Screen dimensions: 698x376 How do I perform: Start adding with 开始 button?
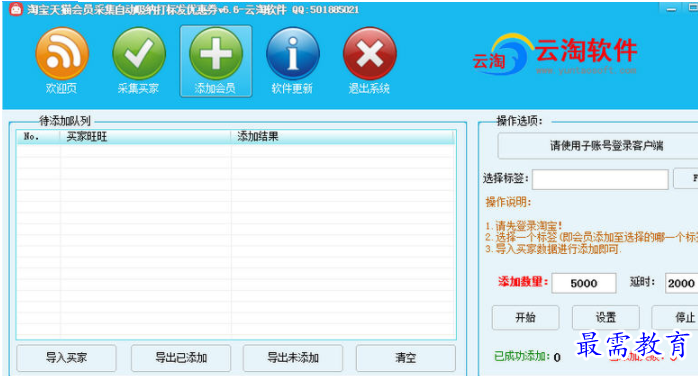525,317
